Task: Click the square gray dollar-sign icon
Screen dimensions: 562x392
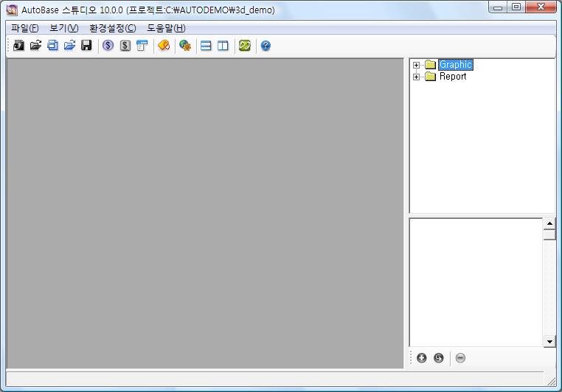Action: (x=125, y=46)
